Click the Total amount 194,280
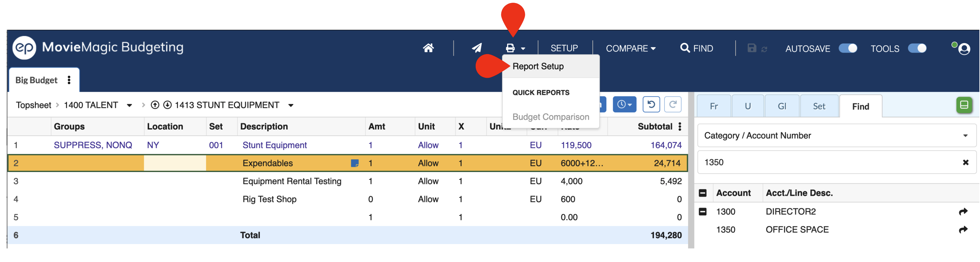The image size is (980, 262). [666, 235]
